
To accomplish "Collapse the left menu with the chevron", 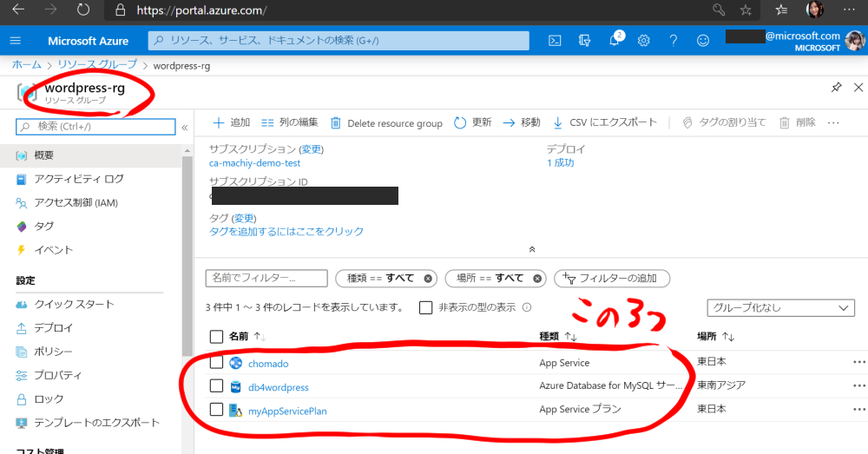I will 185,128.
